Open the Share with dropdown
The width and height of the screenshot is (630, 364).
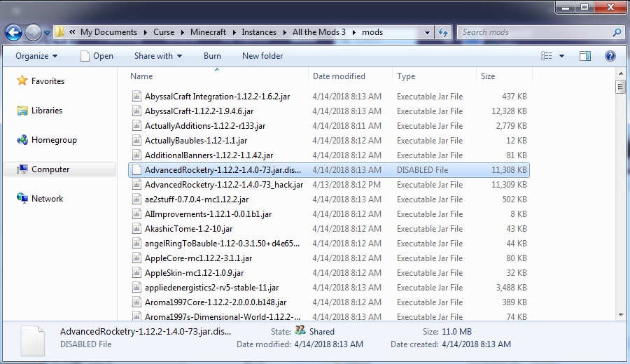point(158,56)
